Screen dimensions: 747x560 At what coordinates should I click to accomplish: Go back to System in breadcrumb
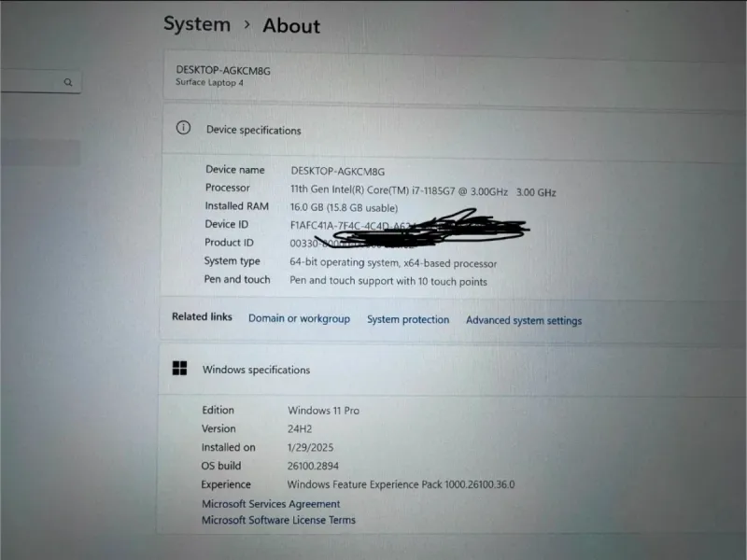(x=197, y=24)
